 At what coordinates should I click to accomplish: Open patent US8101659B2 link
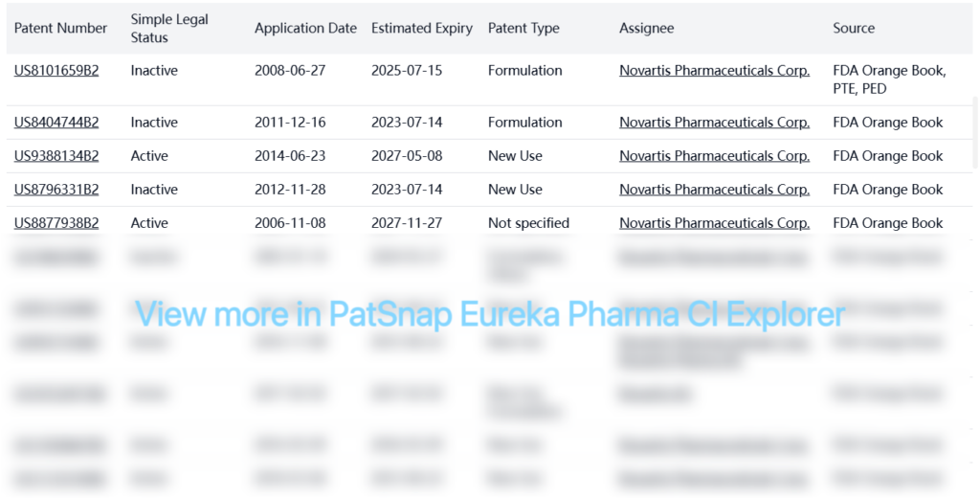pyautogui.click(x=56, y=70)
